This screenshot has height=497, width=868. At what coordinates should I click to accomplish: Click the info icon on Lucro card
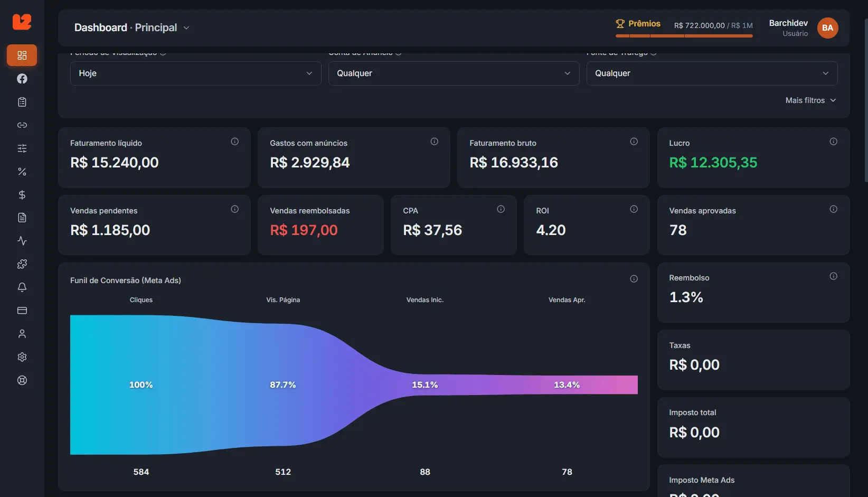point(833,142)
